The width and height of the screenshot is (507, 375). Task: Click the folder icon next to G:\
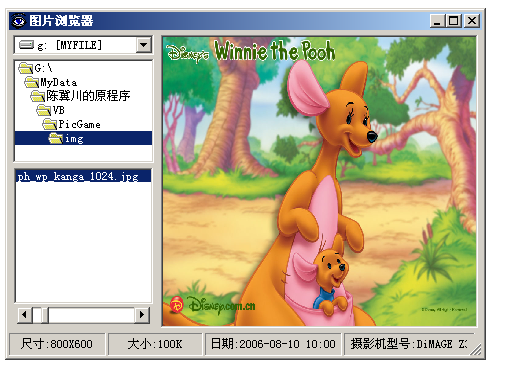26,68
